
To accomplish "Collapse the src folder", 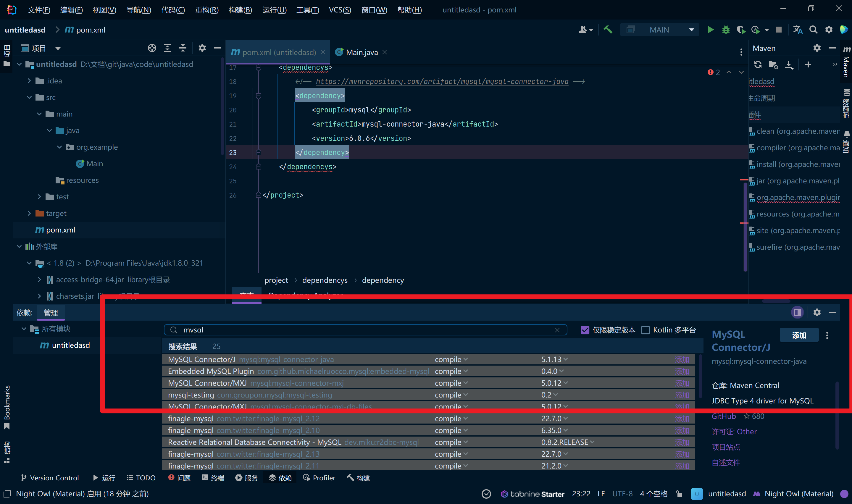I will tap(29, 98).
